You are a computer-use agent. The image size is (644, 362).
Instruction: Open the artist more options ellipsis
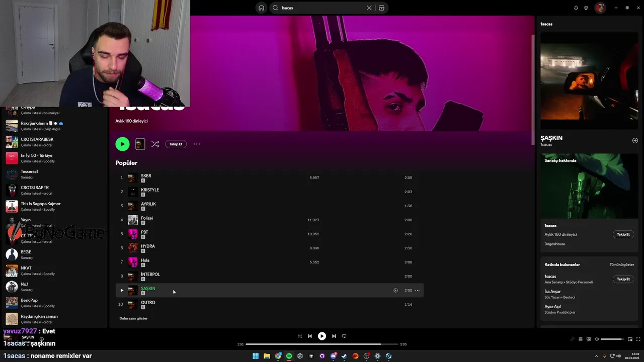(197, 144)
